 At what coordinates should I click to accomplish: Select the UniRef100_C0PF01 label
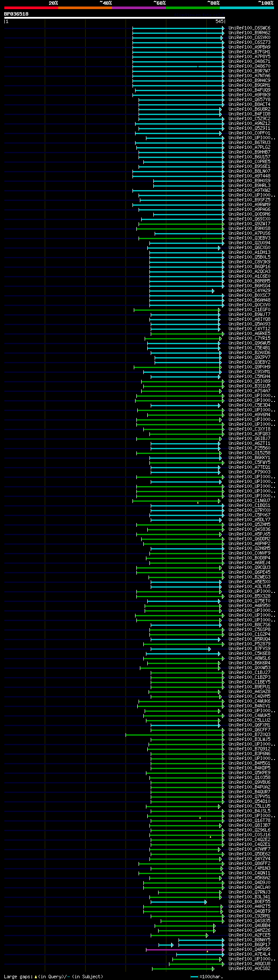point(249,133)
